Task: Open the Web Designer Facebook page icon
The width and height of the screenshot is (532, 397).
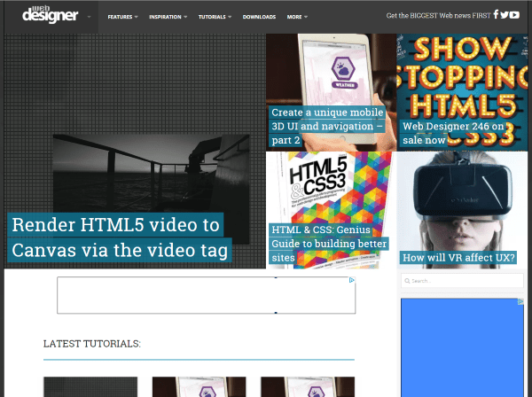Action: click(496, 14)
